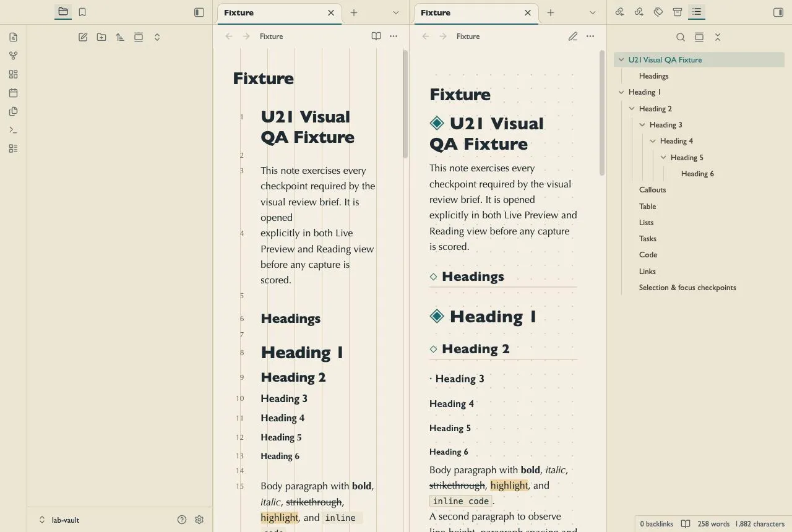
Task: Collapse Heading 3 in outline
Action: (x=642, y=125)
